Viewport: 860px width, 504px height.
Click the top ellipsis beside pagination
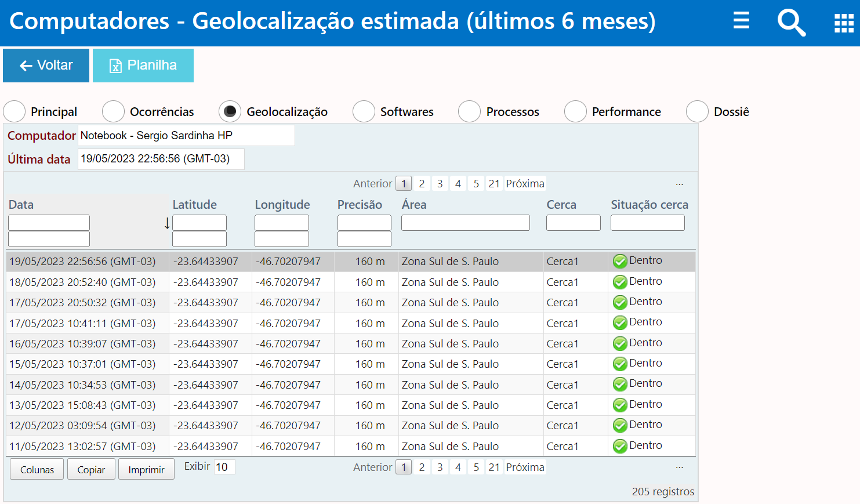tap(679, 184)
